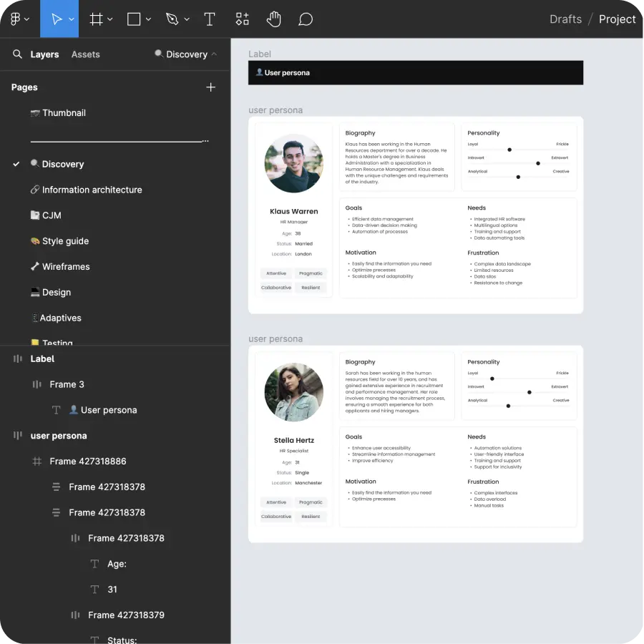Open the Drafts breadcrumb link
Viewport: 644px width, 644px height.
[x=565, y=19]
